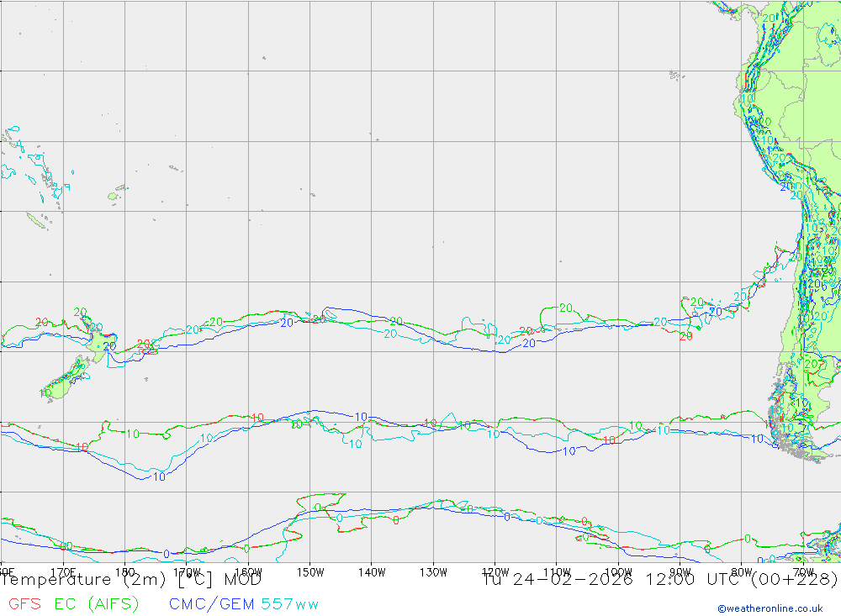Click the GFS legend label
841x616 pixels.
coord(24,603)
